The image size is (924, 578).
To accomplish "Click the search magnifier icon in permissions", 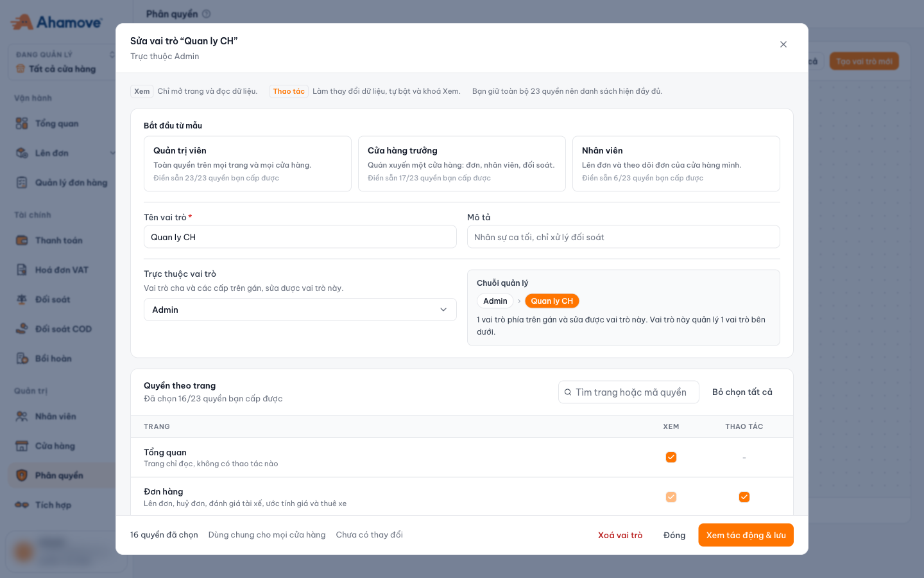I will click(567, 392).
